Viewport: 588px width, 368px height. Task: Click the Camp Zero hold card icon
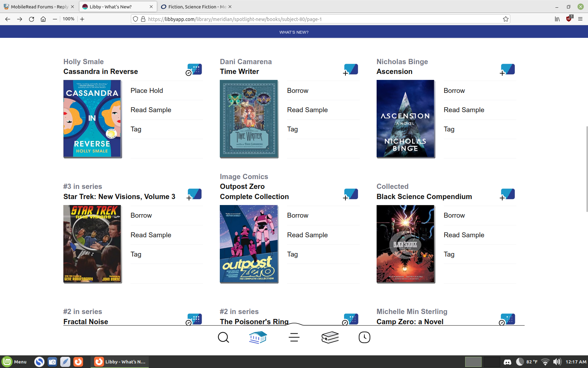click(x=507, y=319)
